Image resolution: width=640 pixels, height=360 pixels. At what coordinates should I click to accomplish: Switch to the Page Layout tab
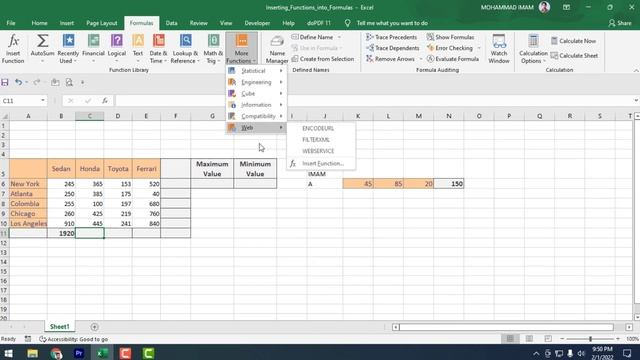click(x=102, y=23)
